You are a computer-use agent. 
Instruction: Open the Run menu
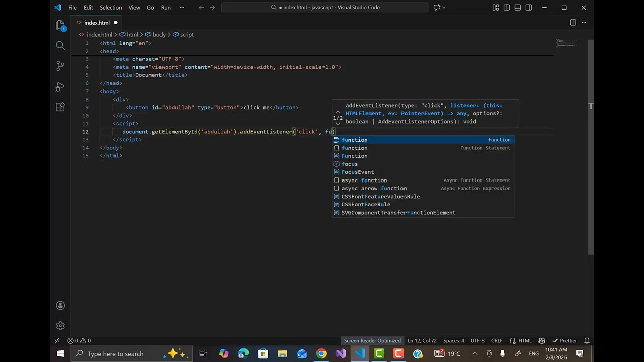click(x=166, y=7)
